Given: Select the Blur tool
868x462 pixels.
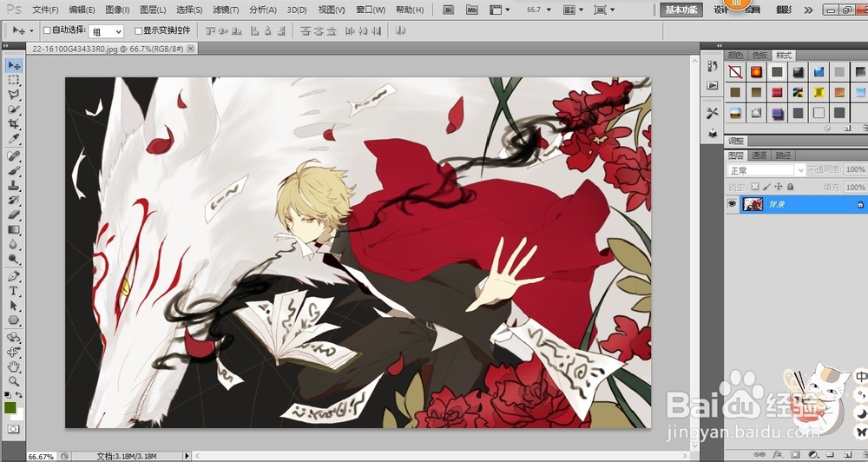Looking at the screenshot, I should 14,244.
